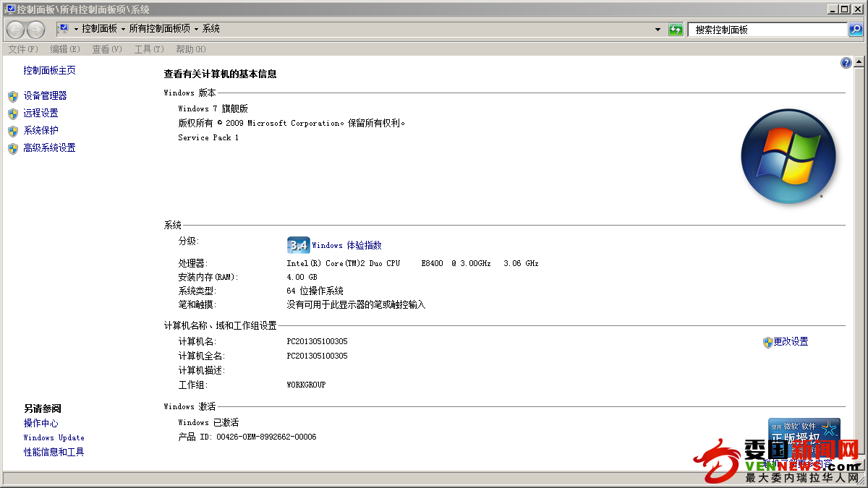Click the shield icon beside 高级系统设置
Screen dimensions: 868x488
12,148
